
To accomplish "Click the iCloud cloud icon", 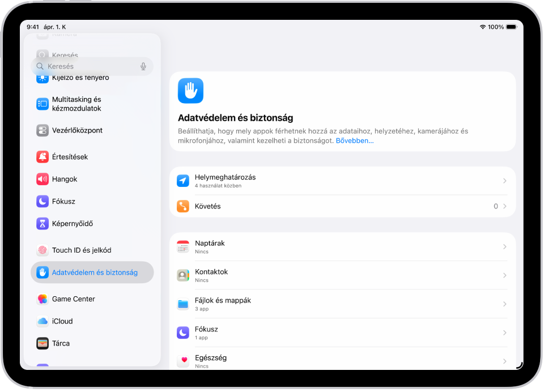I will [42, 321].
